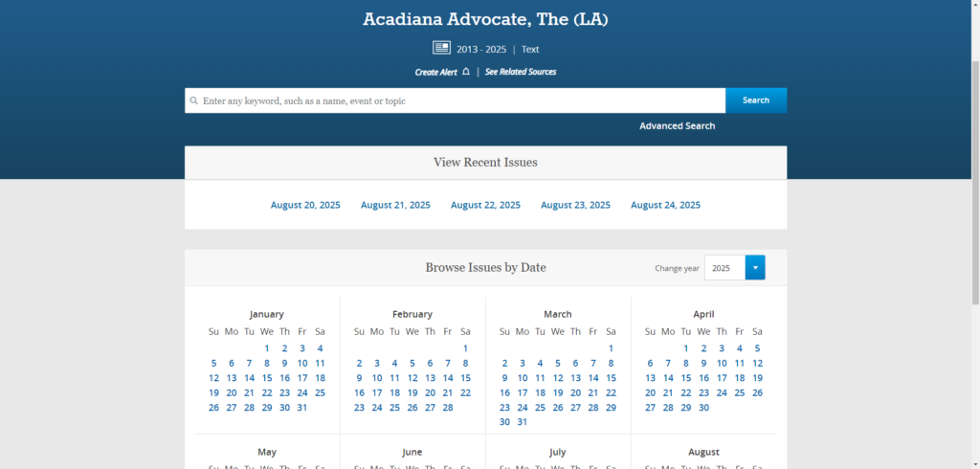The image size is (980, 469).
Task: Open Advanced Search link
Action: click(677, 126)
